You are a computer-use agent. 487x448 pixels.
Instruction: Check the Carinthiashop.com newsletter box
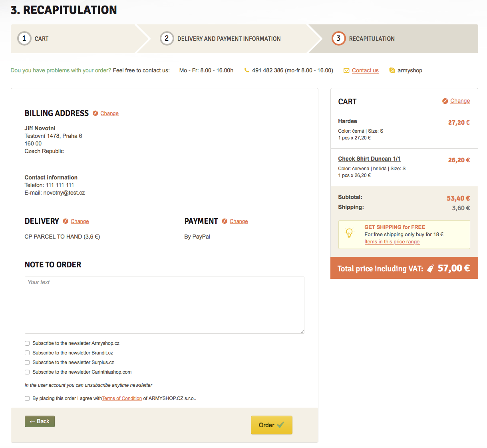pos(27,372)
